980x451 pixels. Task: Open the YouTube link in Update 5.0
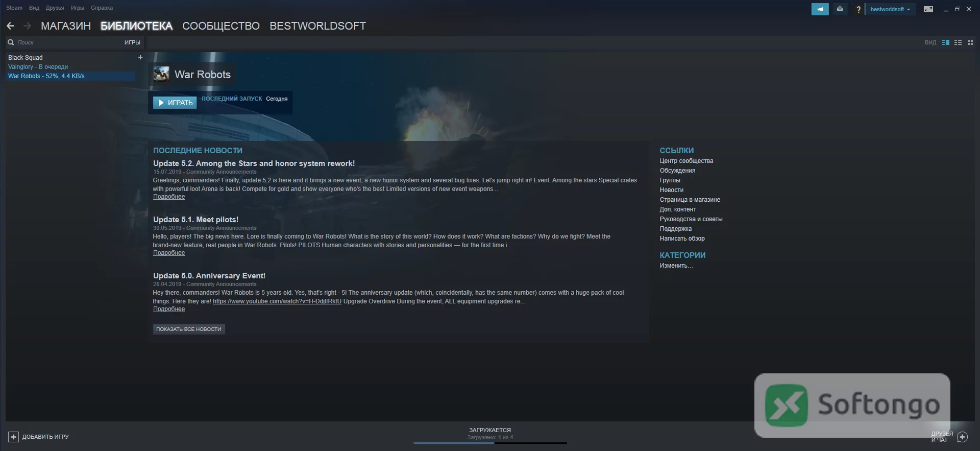point(277,301)
